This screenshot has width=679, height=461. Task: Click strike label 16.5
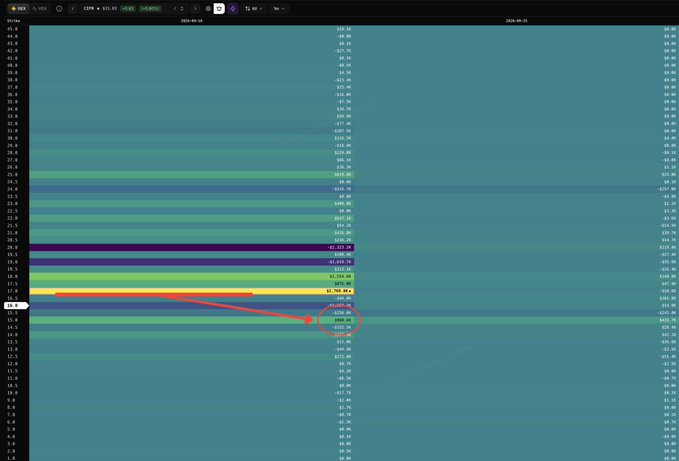pos(12,298)
